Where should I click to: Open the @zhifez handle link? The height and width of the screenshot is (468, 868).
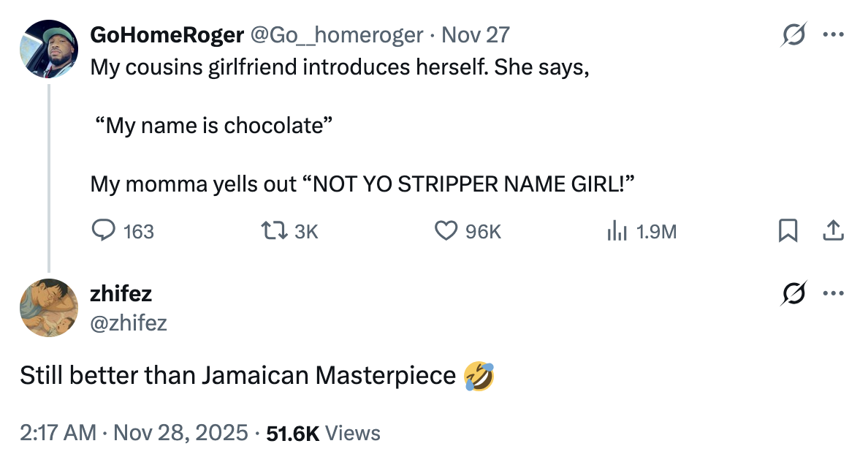point(129,322)
